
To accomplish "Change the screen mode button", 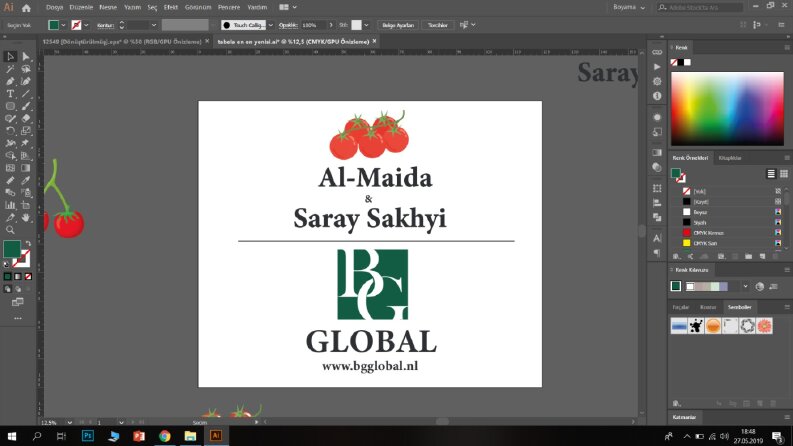I will coord(18,302).
